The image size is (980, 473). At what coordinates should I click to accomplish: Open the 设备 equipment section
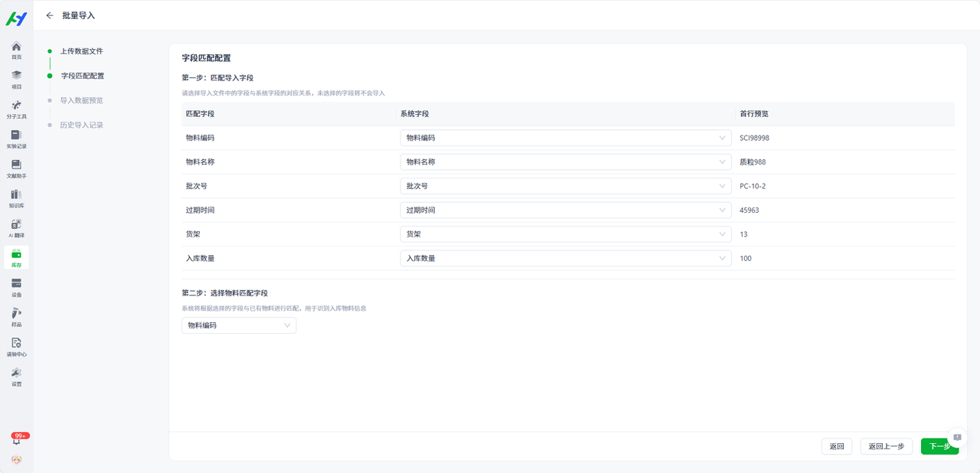(16, 288)
